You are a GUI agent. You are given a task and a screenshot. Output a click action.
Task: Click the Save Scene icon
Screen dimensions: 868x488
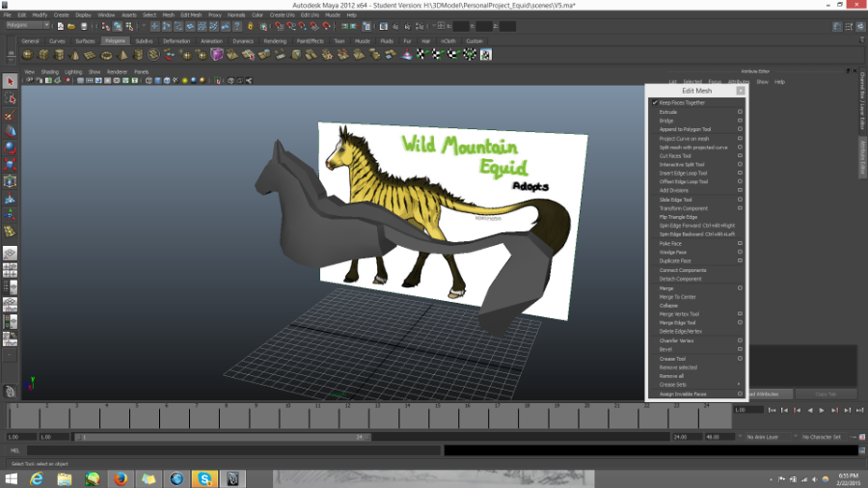point(84,26)
